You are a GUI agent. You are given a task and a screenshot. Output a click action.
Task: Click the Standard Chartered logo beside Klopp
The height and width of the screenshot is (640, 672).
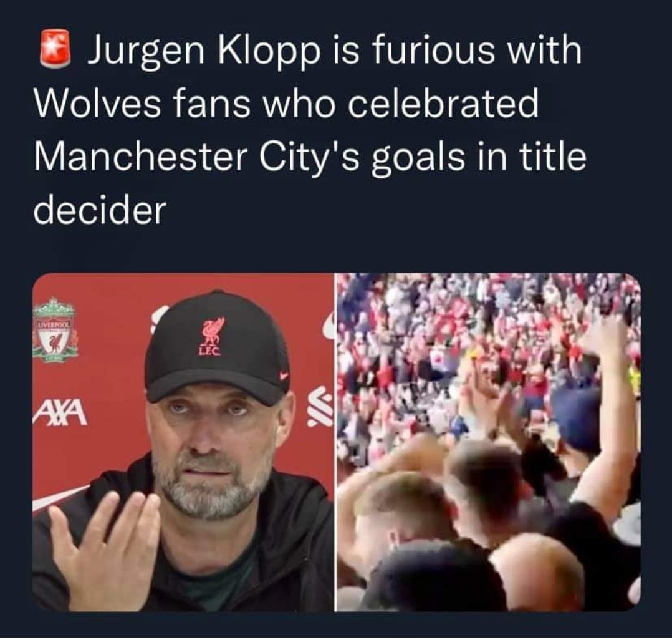[x=320, y=407]
